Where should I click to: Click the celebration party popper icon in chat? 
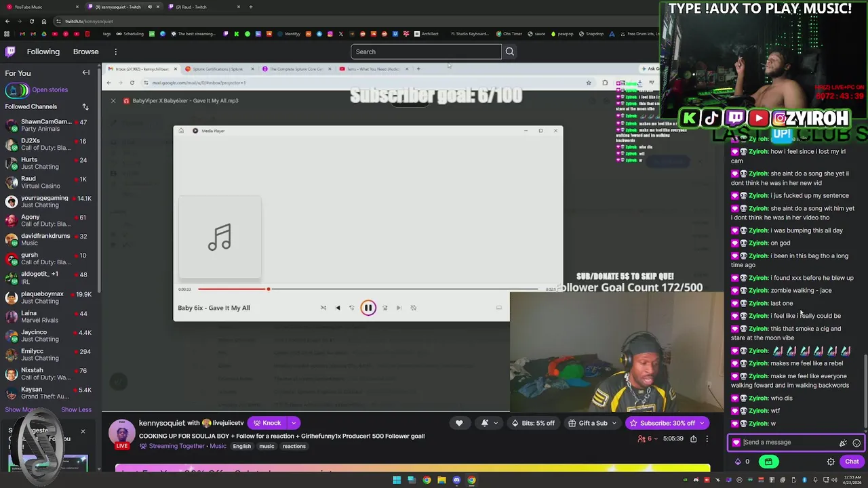[x=843, y=443]
